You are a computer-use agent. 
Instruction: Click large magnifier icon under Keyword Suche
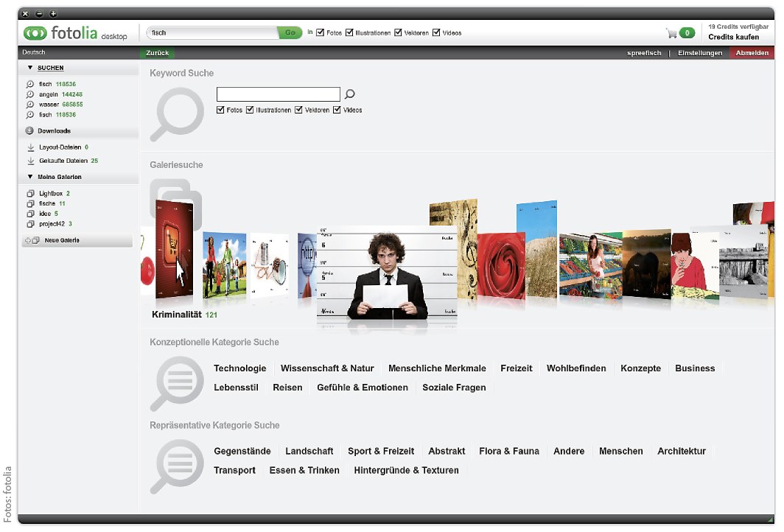point(177,114)
